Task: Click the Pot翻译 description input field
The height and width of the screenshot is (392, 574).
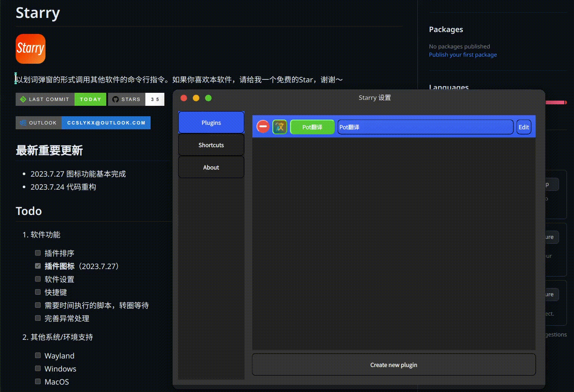Action: 425,127
